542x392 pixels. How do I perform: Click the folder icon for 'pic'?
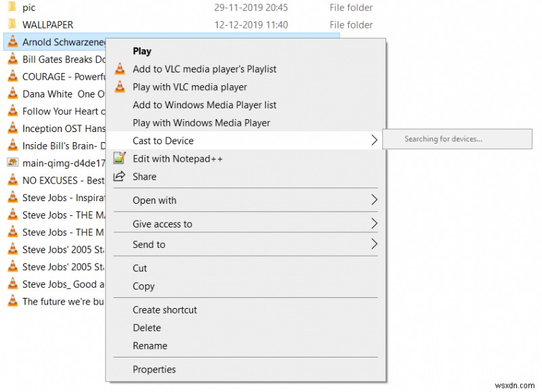(x=13, y=7)
